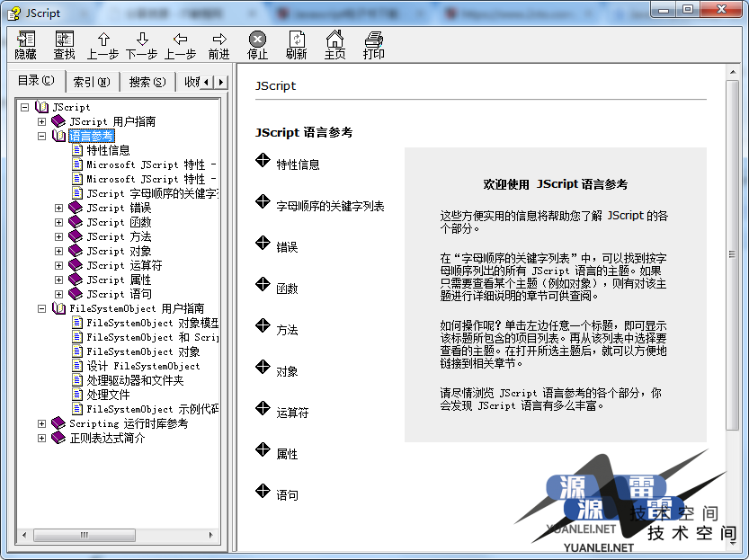Click the Find (查找) toolbar icon
Screen dimensions: 749x560
click(64, 40)
